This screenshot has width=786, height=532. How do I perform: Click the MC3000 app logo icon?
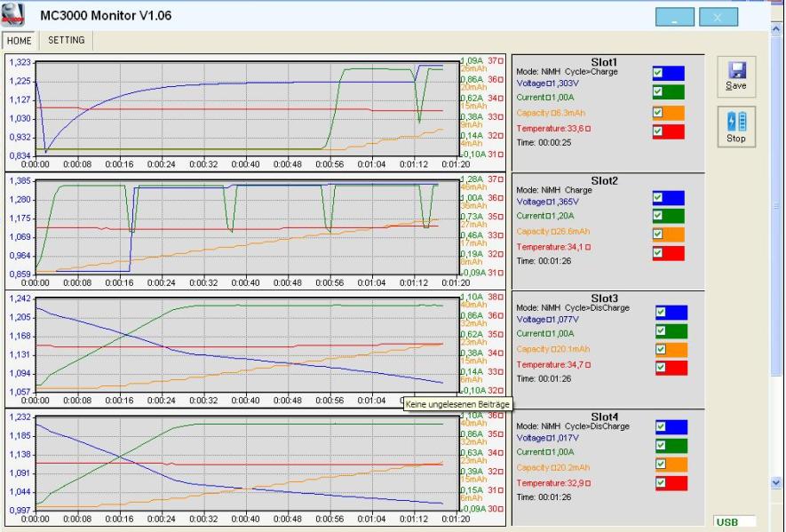point(13,15)
